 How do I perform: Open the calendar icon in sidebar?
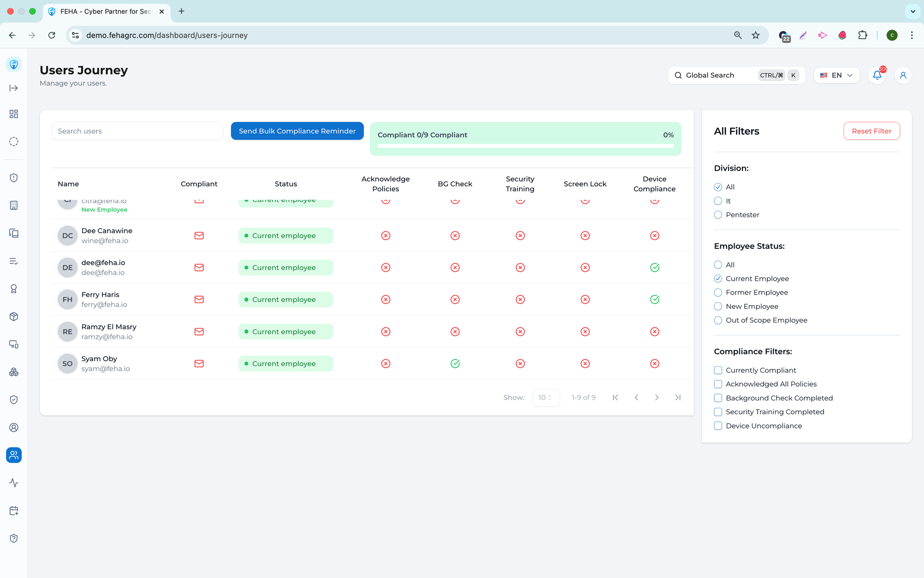(x=14, y=510)
